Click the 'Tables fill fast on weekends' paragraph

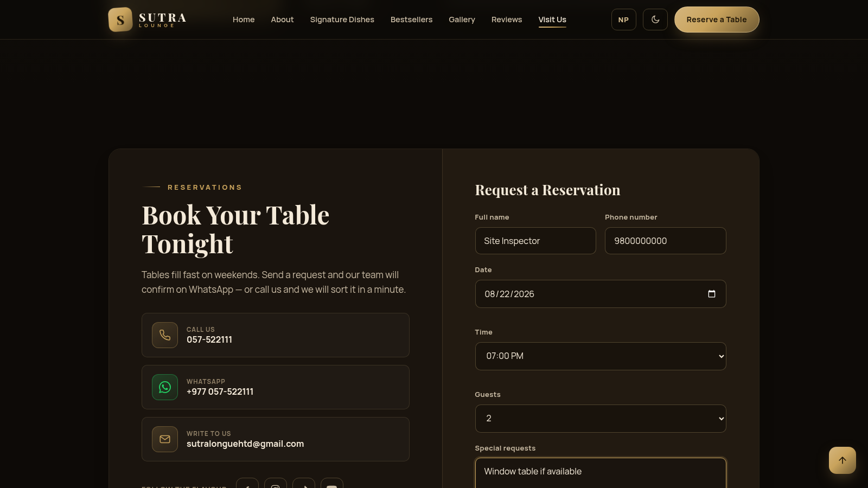tap(273, 282)
